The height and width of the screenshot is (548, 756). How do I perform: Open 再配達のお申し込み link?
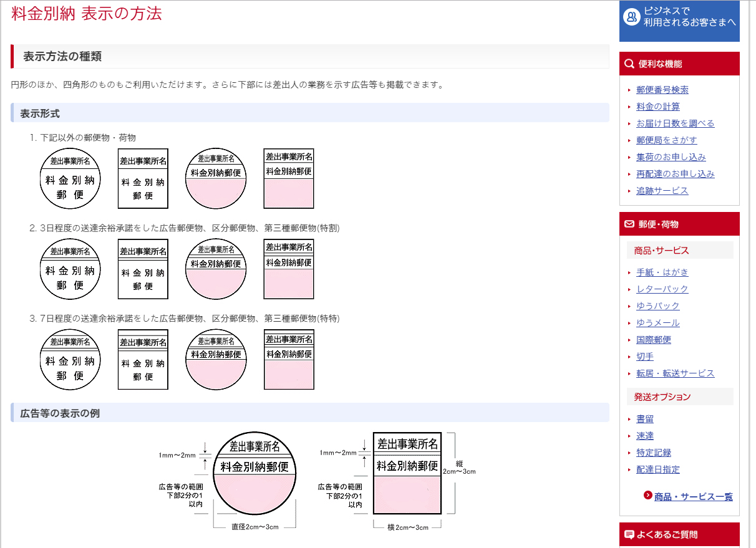(x=675, y=174)
